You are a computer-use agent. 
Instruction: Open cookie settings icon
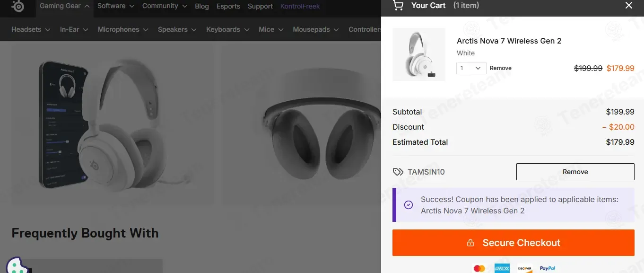point(18,266)
